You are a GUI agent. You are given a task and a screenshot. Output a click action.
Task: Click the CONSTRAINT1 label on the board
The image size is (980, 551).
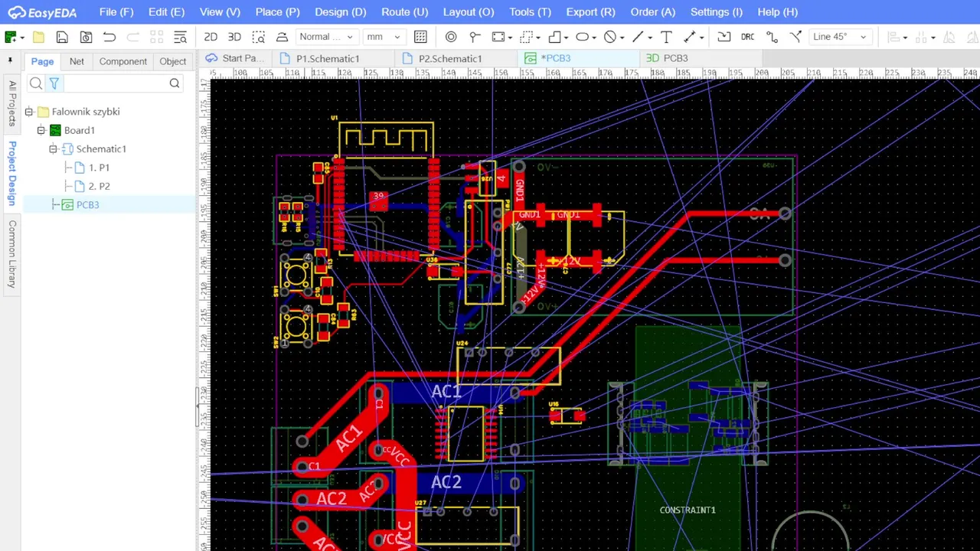688,510
